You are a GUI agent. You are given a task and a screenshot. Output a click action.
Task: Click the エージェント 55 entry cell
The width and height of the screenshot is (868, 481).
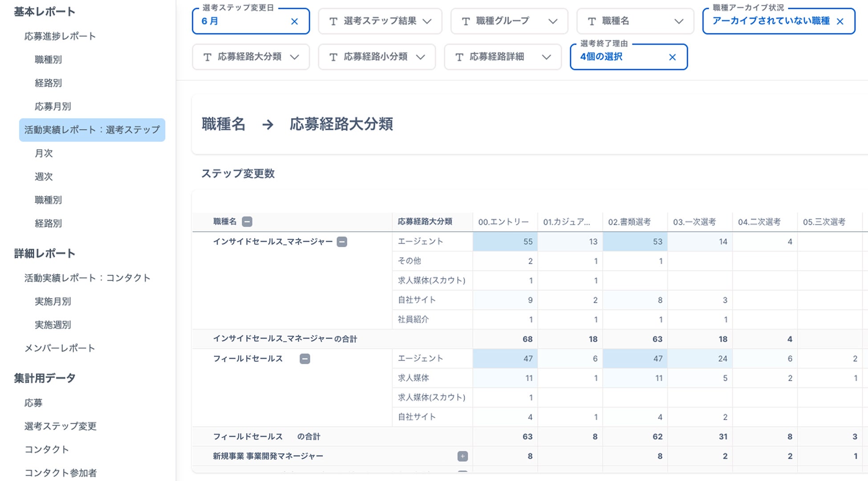(505, 241)
